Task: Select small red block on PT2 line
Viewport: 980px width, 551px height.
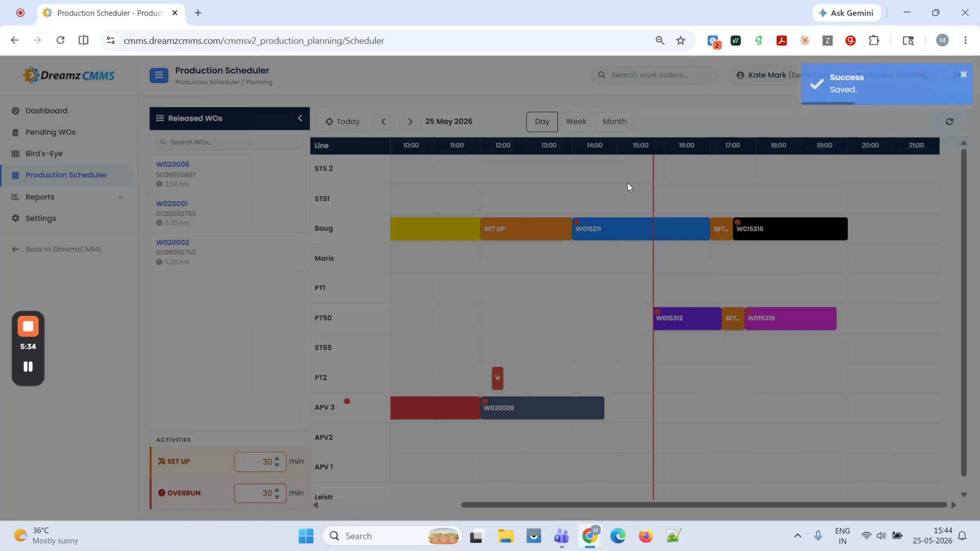Action: (x=497, y=378)
